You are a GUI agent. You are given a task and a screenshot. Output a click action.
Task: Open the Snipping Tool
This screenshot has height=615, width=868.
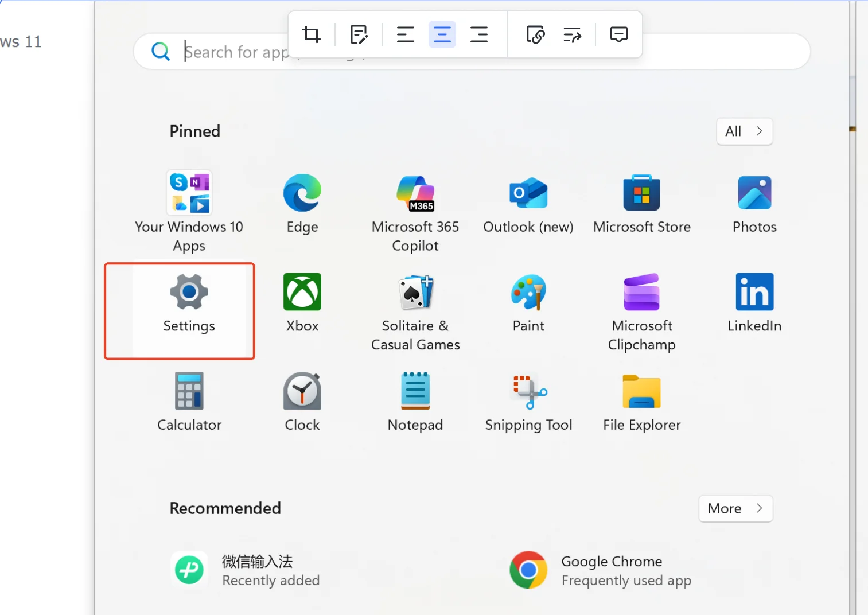528,402
